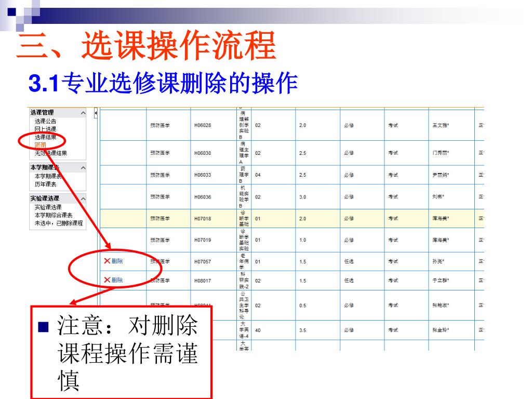Open 历年课表 in the sidebar
The width and height of the screenshot is (532, 399).
coord(46,184)
